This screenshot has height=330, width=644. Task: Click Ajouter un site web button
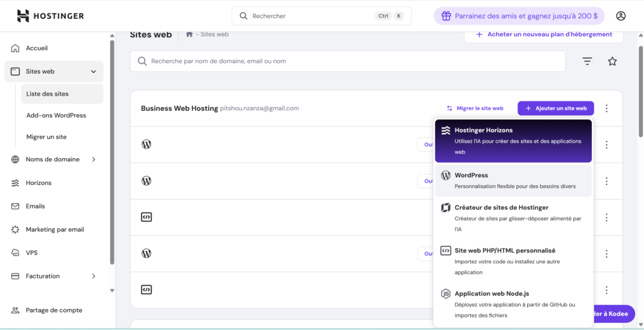click(555, 108)
